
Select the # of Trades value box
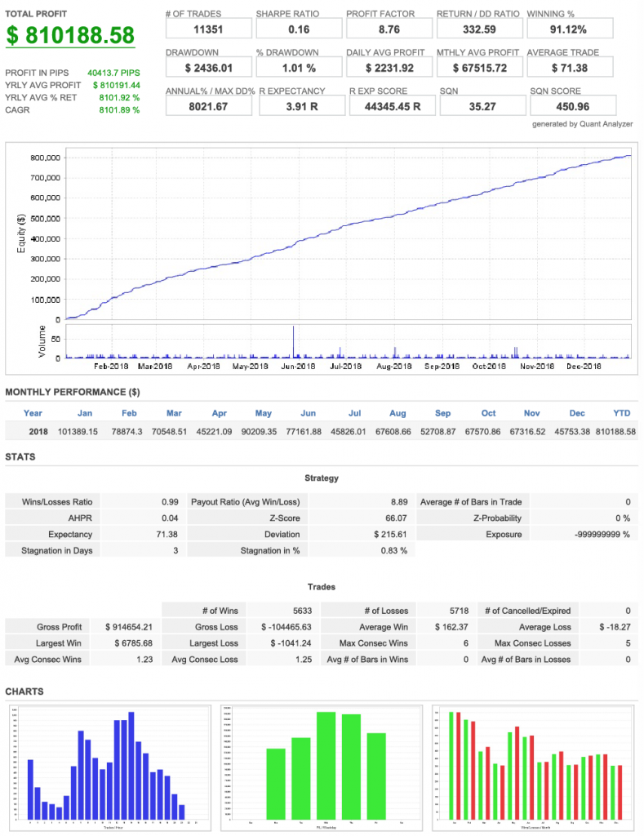click(x=207, y=29)
